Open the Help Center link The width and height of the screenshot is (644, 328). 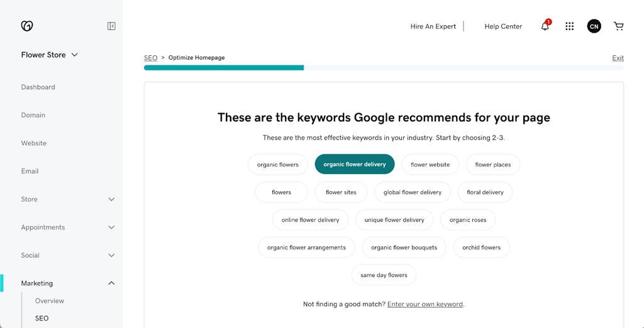pyautogui.click(x=503, y=26)
